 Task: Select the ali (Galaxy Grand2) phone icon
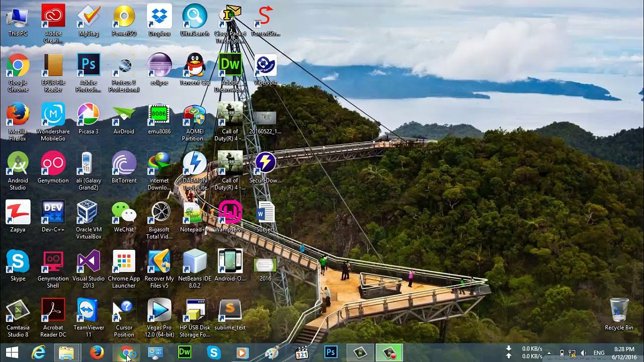89,171
